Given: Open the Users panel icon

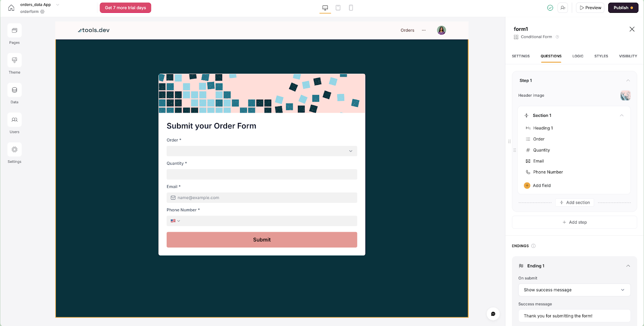Looking at the screenshot, I should coord(14,120).
